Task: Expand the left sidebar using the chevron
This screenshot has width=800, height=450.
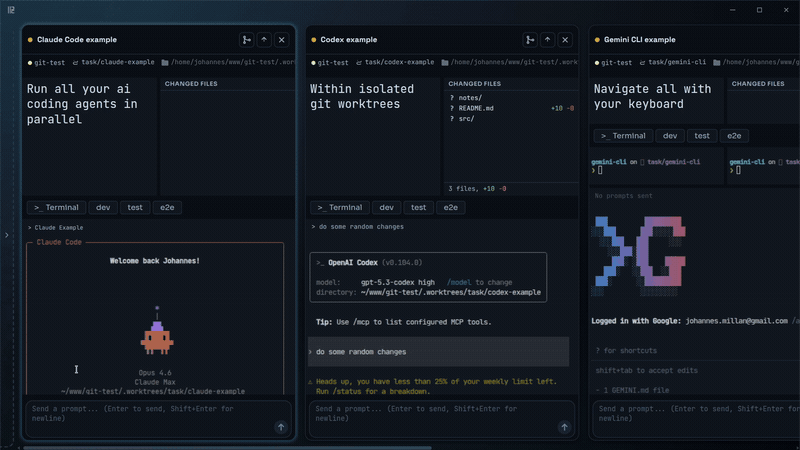Action: tap(7, 235)
